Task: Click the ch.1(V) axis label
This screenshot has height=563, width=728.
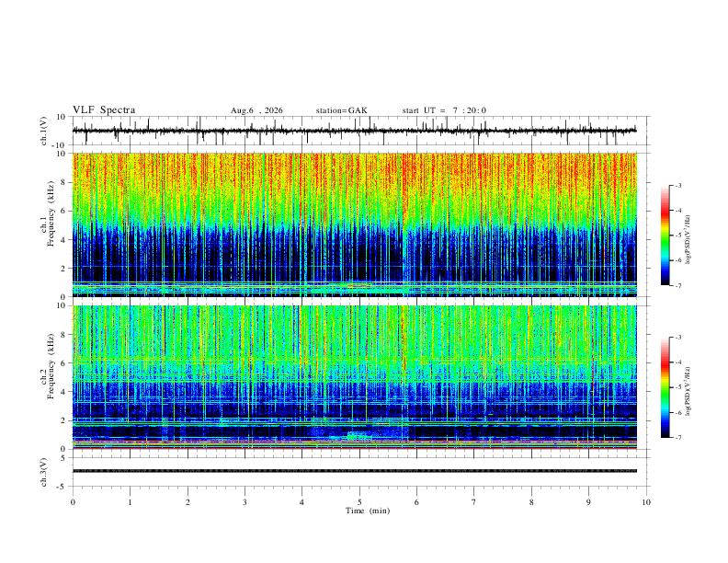Action: 44,131
